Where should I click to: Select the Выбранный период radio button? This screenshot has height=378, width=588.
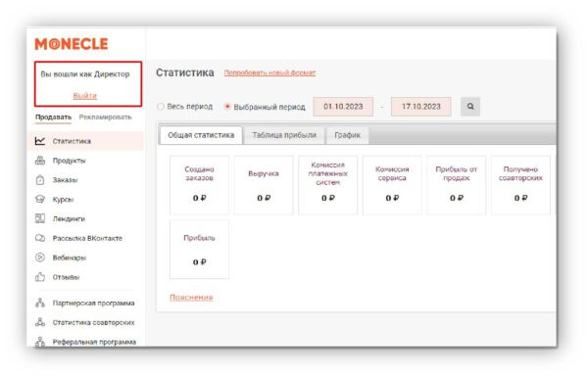pos(227,107)
